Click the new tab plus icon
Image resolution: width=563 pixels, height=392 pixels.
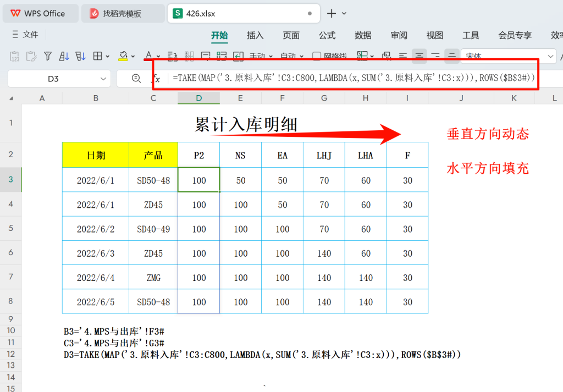point(332,14)
